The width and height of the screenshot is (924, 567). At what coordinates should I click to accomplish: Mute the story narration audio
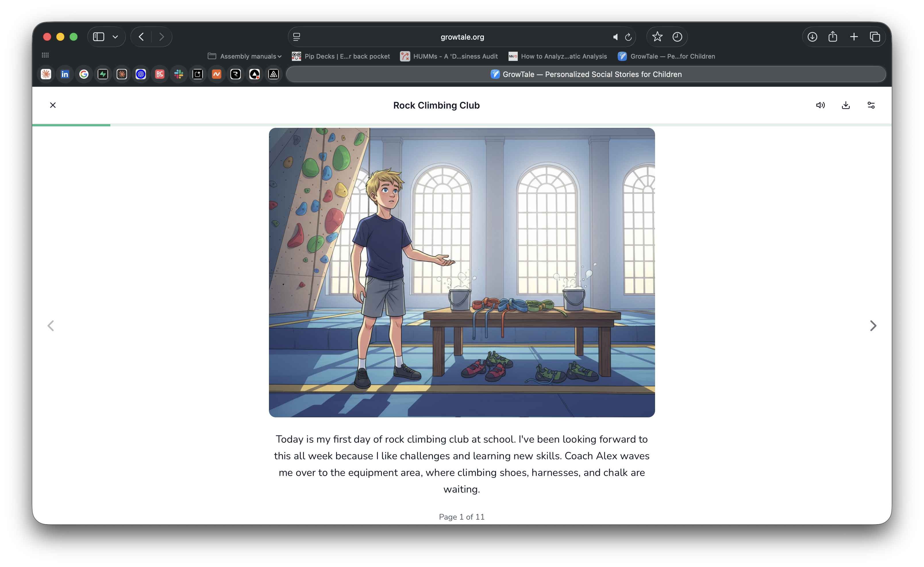820,105
